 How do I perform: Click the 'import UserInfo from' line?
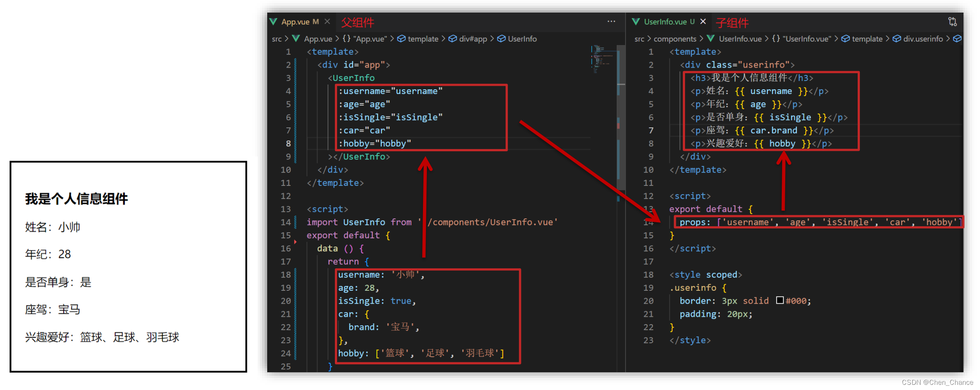coord(432,222)
